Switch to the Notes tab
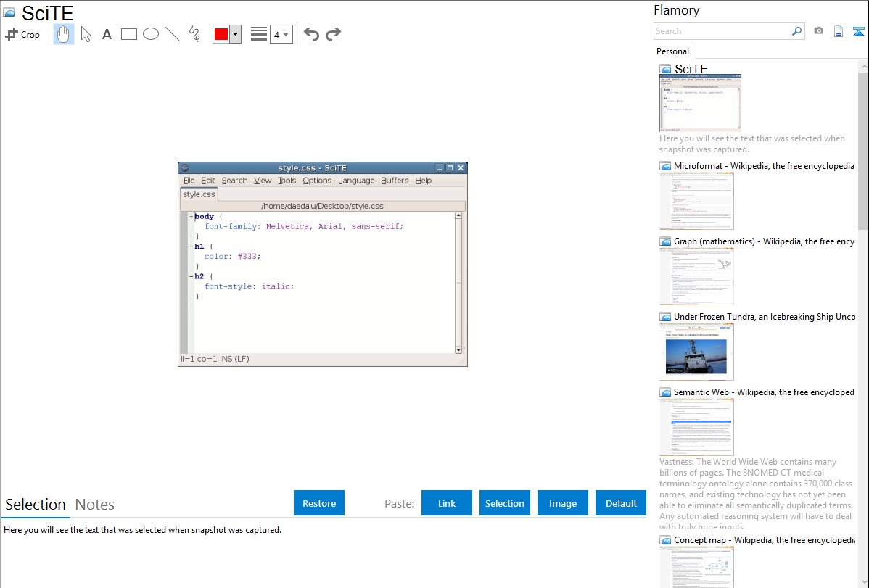The height and width of the screenshot is (588, 869). [95, 505]
